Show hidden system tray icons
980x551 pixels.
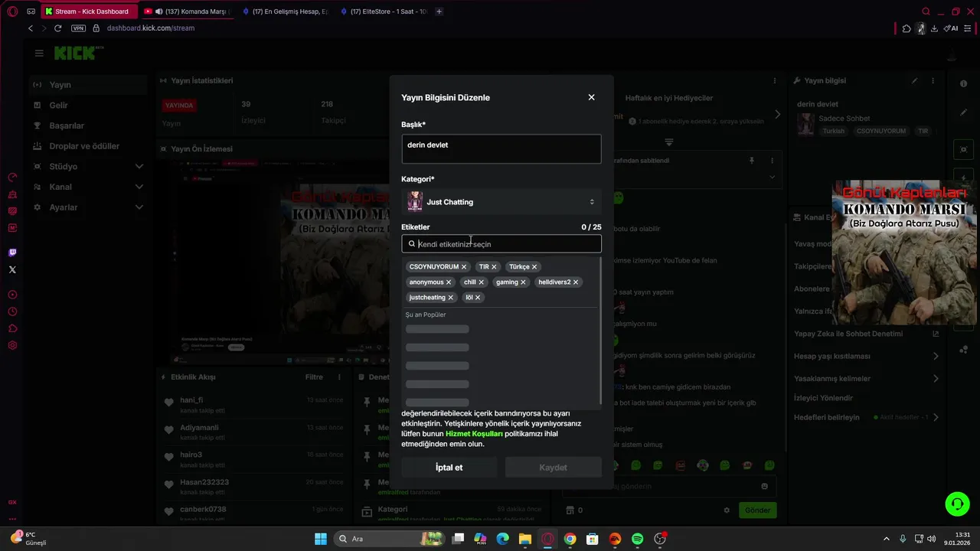pos(887,539)
